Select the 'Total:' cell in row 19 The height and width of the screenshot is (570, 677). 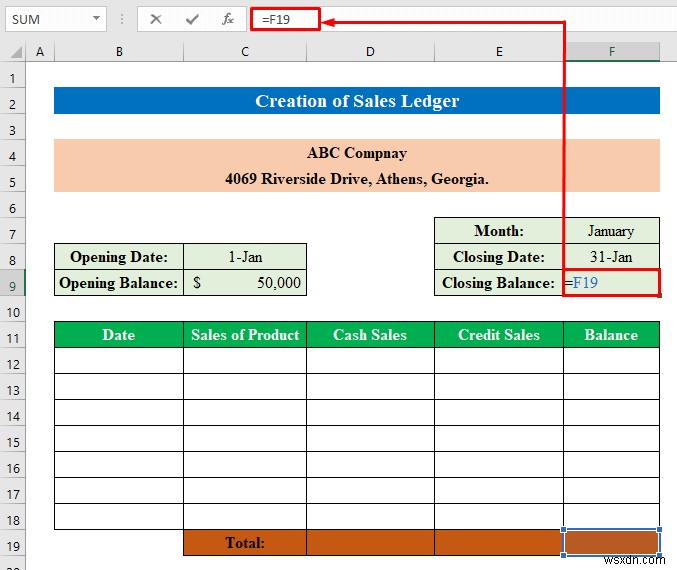click(245, 543)
